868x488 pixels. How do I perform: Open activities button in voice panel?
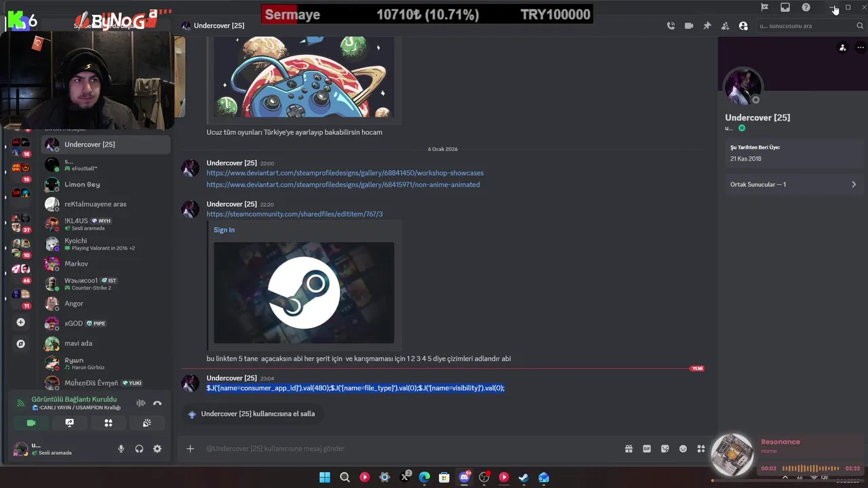point(108,423)
